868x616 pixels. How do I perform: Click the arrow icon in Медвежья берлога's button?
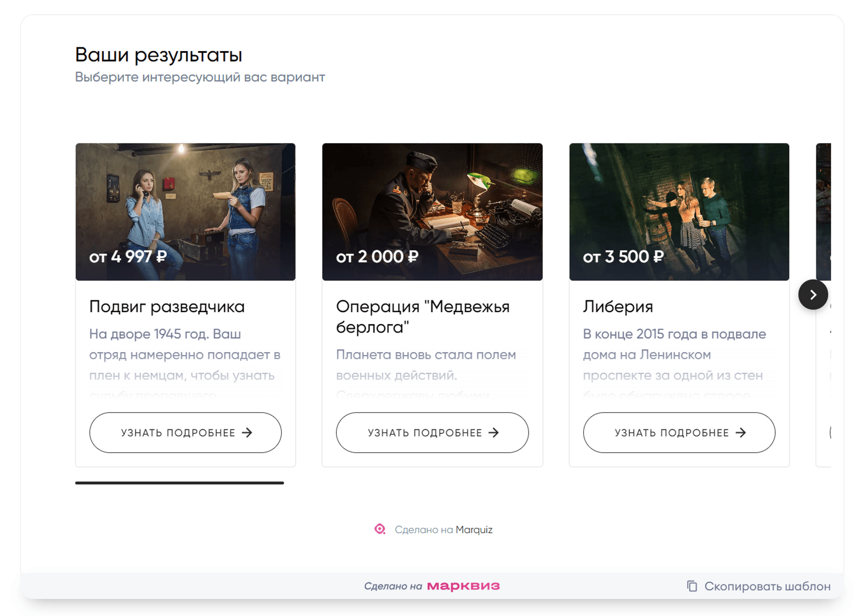tap(494, 432)
